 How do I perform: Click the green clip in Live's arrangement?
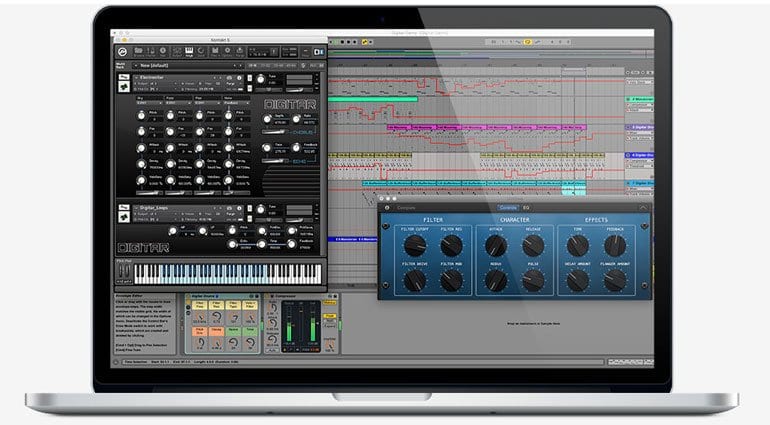(373, 99)
